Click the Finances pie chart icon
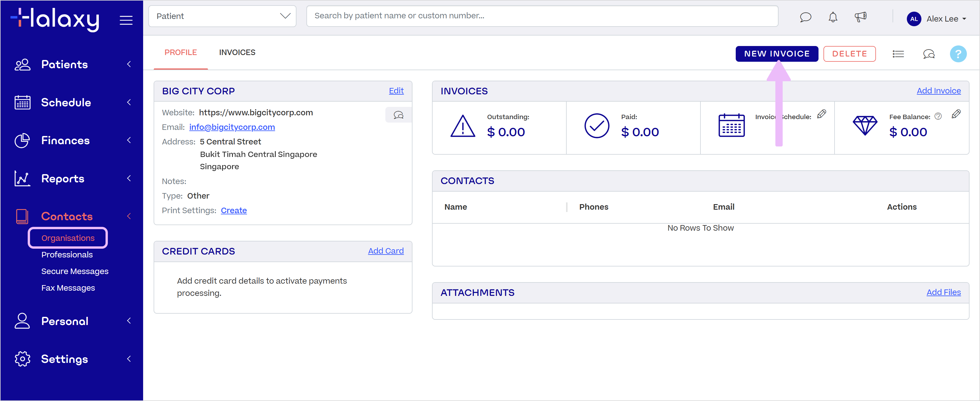Screen dimensions: 980x401 click(22, 141)
